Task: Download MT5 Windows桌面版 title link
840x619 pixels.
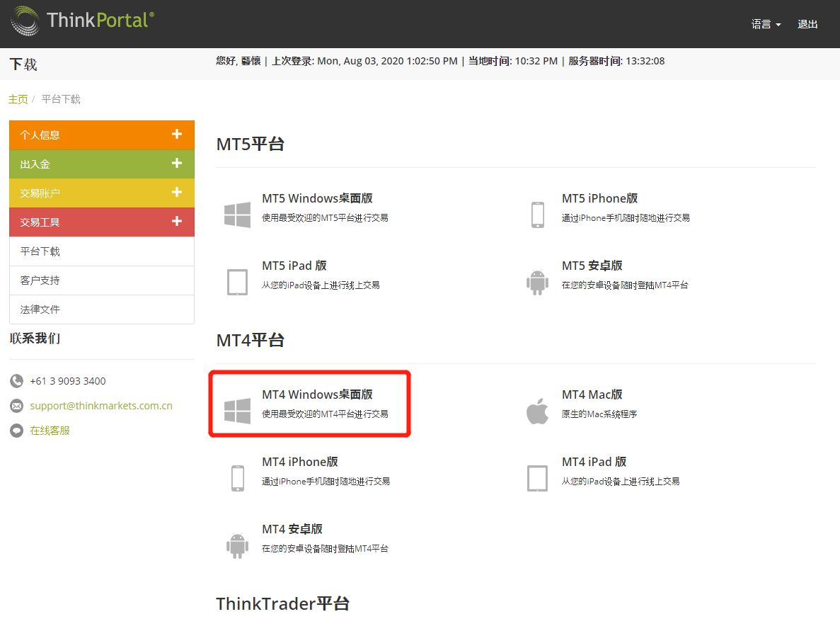Action: tap(317, 198)
